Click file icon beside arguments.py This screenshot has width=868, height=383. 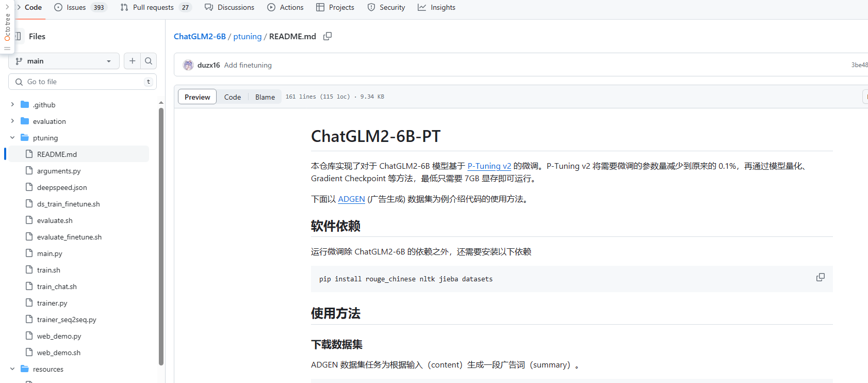[x=29, y=171]
